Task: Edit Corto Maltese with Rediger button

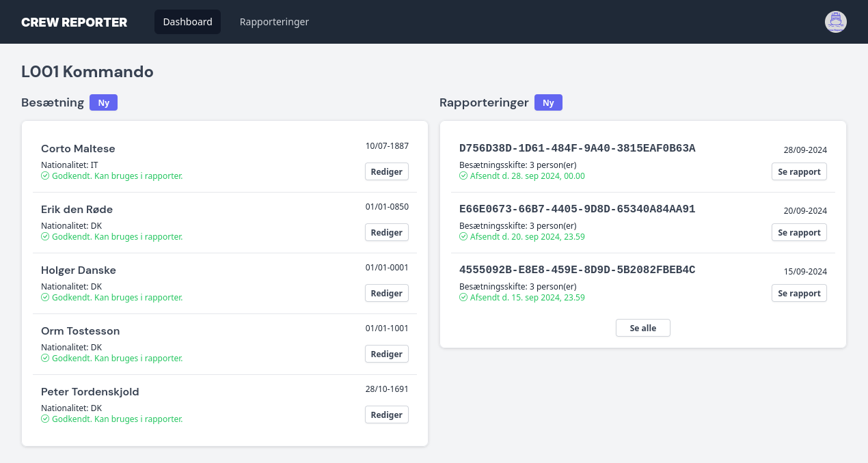Action: (386, 171)
